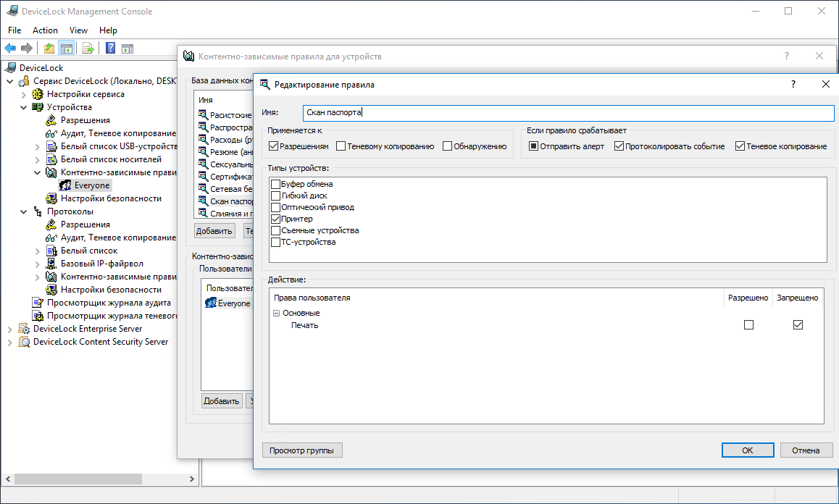Select Просмотрщик журнала теневого tree item
Image resolution: width=839 pixels, height=504 pixels.
click(x=112, y=316)
